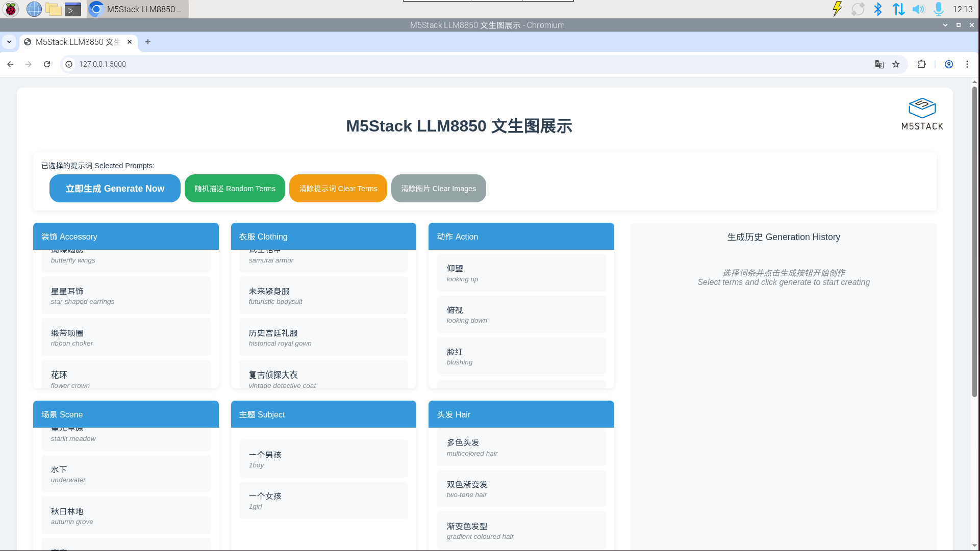Bookmark this page with the star

click(x=896, y=64)
